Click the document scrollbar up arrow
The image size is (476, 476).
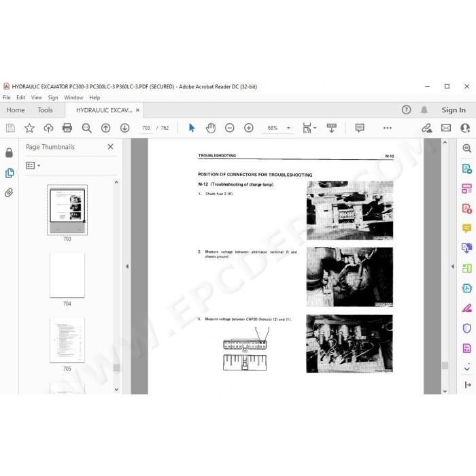click(x=445, y=142)
